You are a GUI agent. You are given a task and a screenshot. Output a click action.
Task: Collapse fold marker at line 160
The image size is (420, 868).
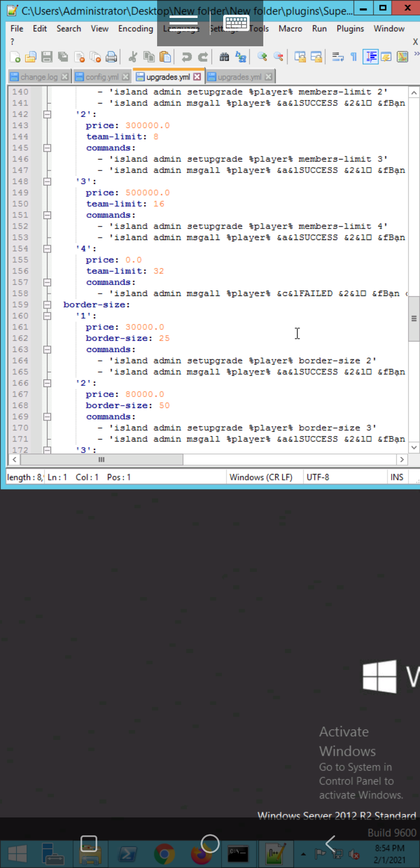pyautogui.click(x=47, y=316)
